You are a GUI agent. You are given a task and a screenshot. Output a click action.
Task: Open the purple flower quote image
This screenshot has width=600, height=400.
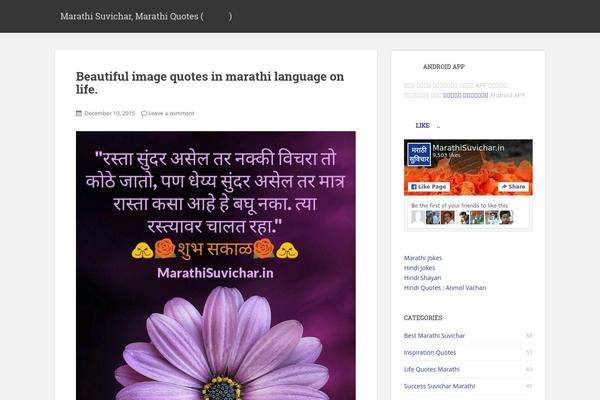pyautogui.click(x=216, y=266)
